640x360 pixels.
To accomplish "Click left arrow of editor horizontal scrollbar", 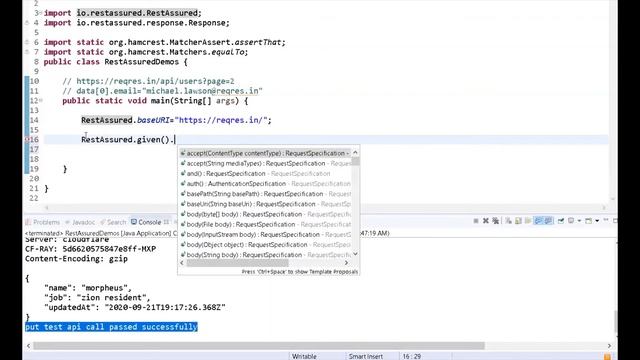I will pyautogui.click(x=47, y=207).
